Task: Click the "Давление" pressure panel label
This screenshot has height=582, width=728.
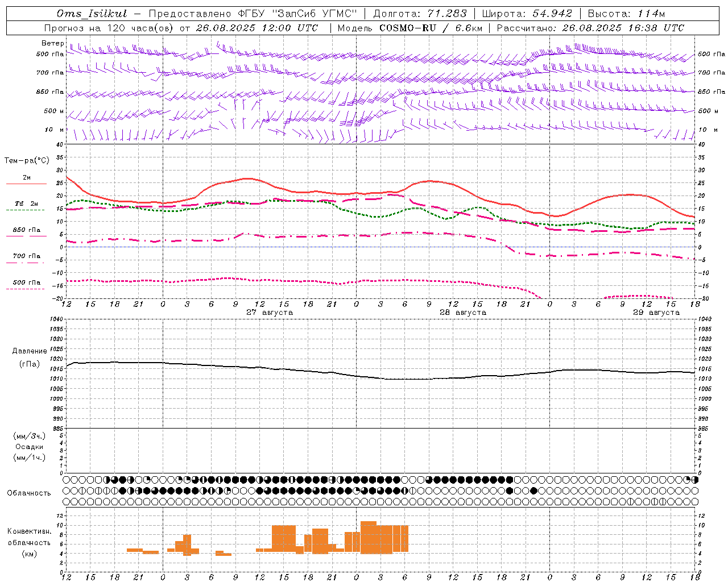Action: (x=30, y=351)
